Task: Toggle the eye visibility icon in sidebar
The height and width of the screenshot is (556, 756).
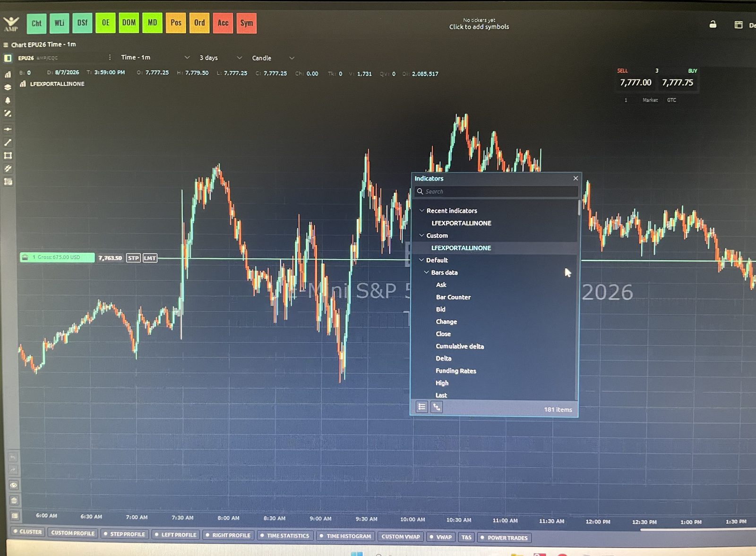Action: pos(14,485)
